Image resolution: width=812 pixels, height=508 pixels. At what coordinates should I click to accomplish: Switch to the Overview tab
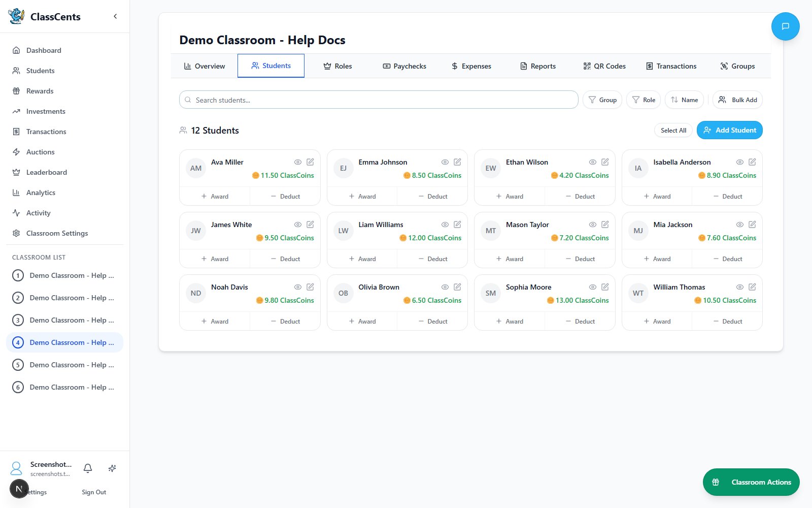(205, 66)
